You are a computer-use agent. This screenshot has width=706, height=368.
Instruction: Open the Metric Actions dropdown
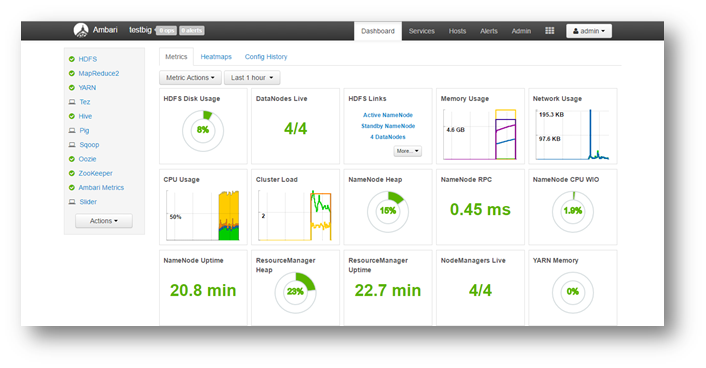coord(190,77)
